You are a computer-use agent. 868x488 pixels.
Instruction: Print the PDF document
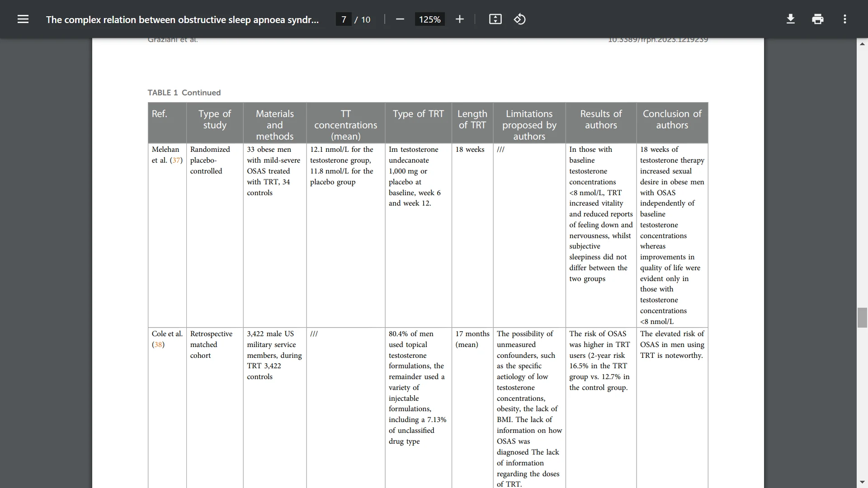pyautogui.click(x=817, y=19)
